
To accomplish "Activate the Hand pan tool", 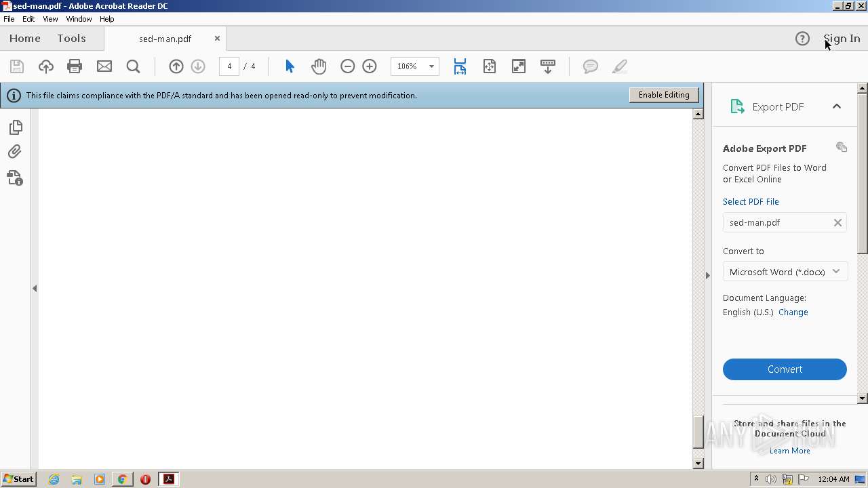I will 319,66.
